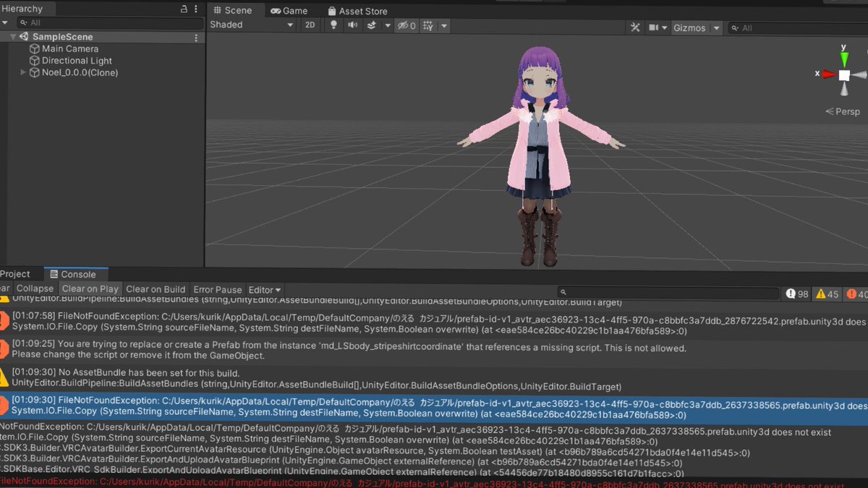Open the Asset Store tab
The width and height of the screenshot is (868, 488).
pyautogui.click(x=357, y=11)
